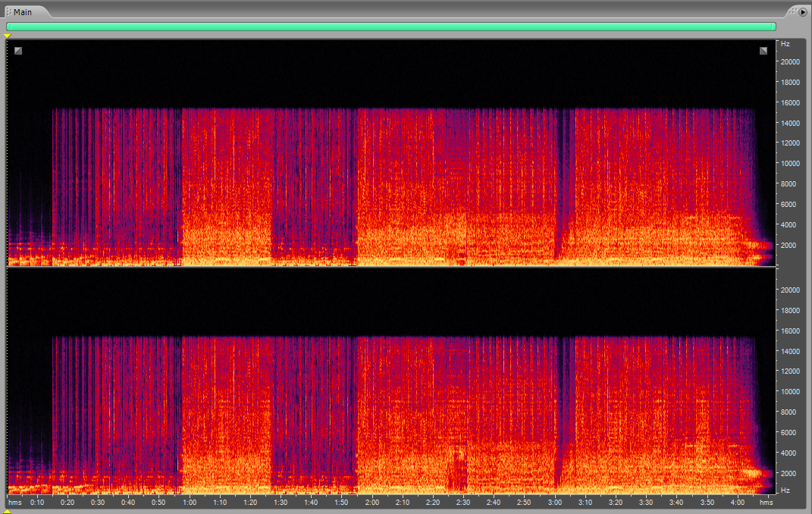812x514 pixels.
Task: Set the playhead at 1:00 on the time ruler
Action: pyautogui.click(x=190, y=502)
